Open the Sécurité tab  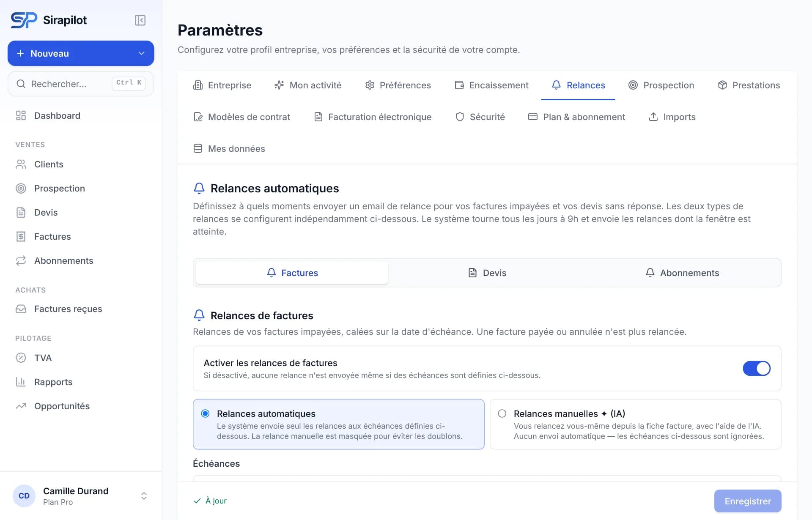[480, 117]
